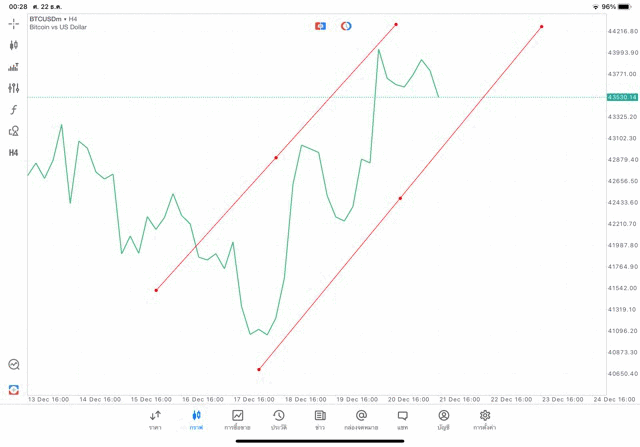Open the candlestick chart type icon

click(14, 45)
